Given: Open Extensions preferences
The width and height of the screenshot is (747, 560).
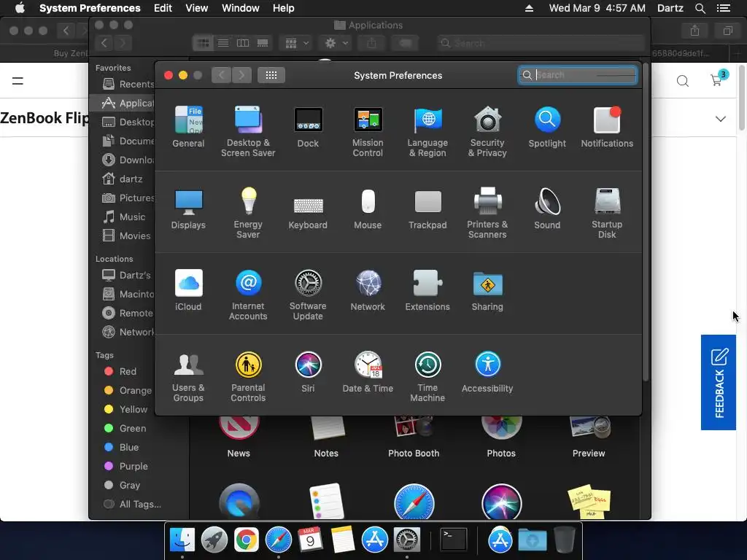Looking at the screenshot, I should click(x=427, y=290).
